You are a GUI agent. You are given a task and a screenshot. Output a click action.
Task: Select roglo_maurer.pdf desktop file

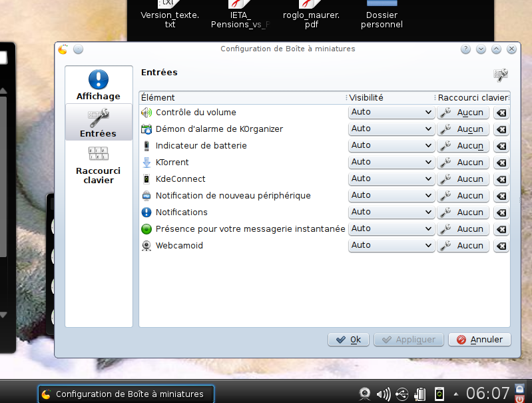point(311,15)
